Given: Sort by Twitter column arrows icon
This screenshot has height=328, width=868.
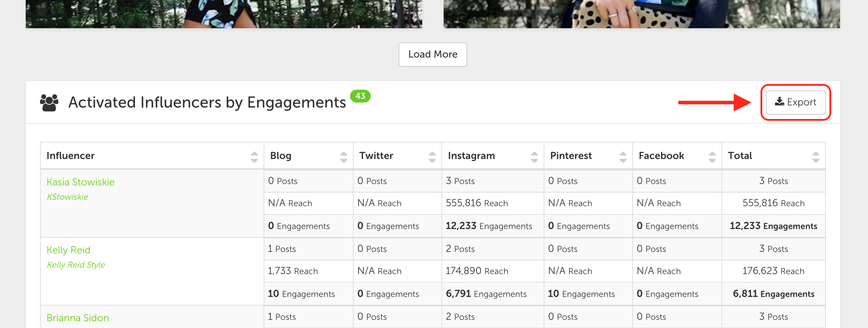Looking at the screenshot, I should point(432,156).
